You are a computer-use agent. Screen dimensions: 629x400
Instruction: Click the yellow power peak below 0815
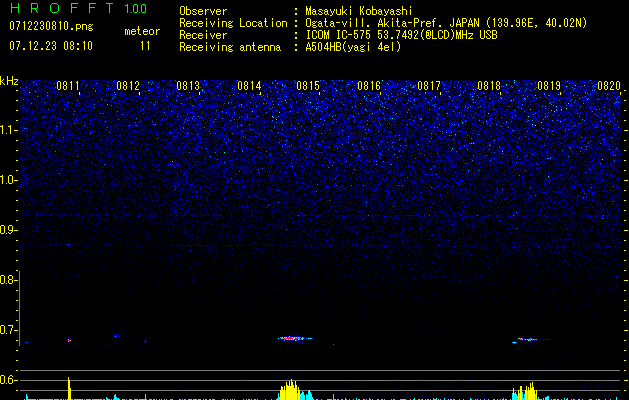(x=290, y=390)
